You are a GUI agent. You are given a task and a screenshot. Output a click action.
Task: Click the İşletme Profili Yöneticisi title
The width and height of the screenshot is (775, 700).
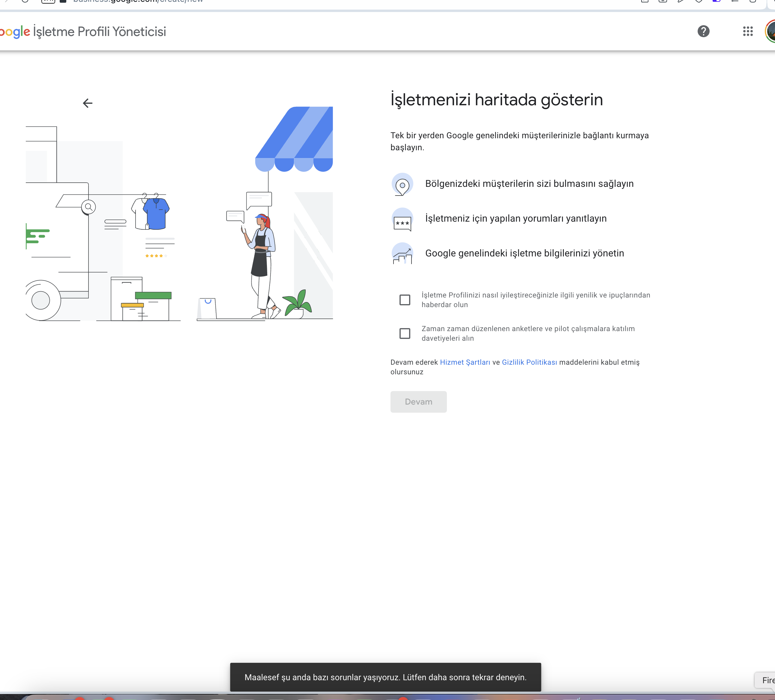[100, 31]
